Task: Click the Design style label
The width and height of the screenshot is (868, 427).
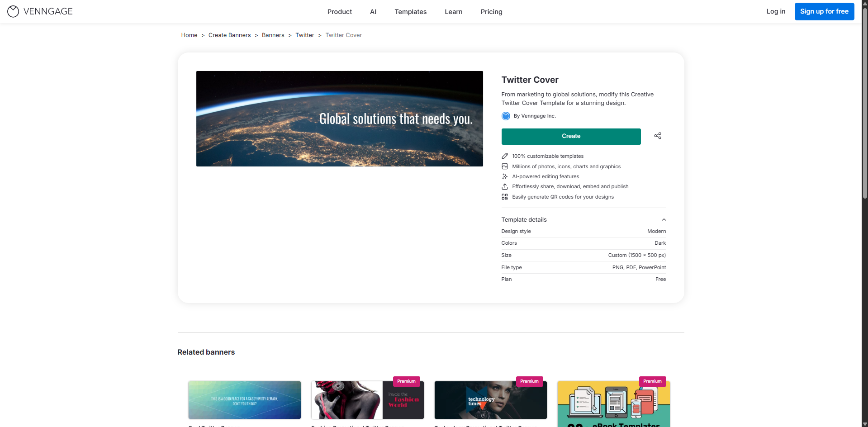Action: [x=516, y=231]
